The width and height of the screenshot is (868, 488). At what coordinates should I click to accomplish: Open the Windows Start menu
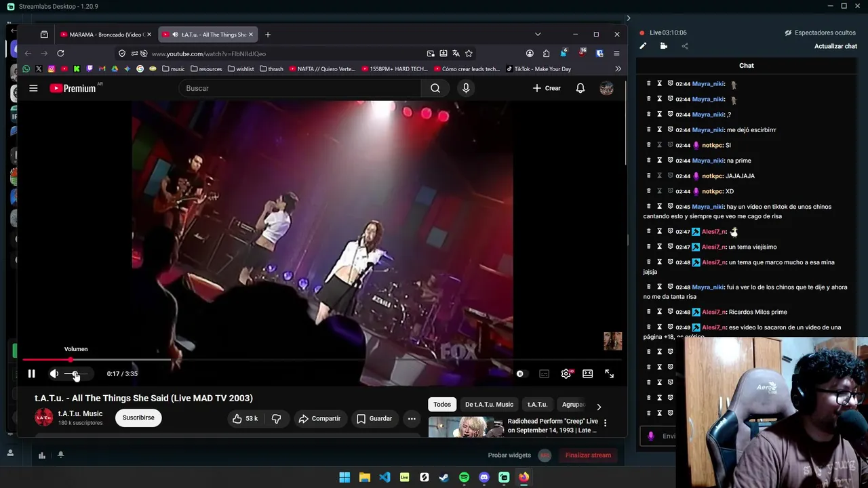point(344,477)
